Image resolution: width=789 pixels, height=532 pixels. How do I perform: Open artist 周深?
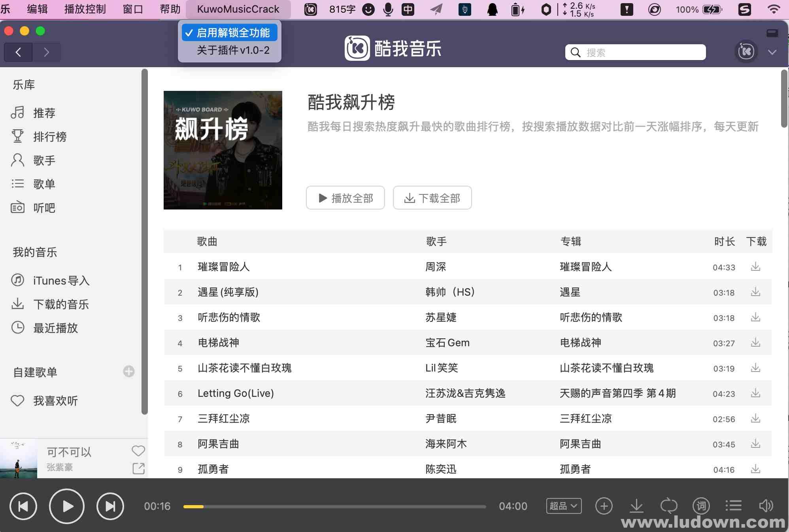tap(436, 267)
